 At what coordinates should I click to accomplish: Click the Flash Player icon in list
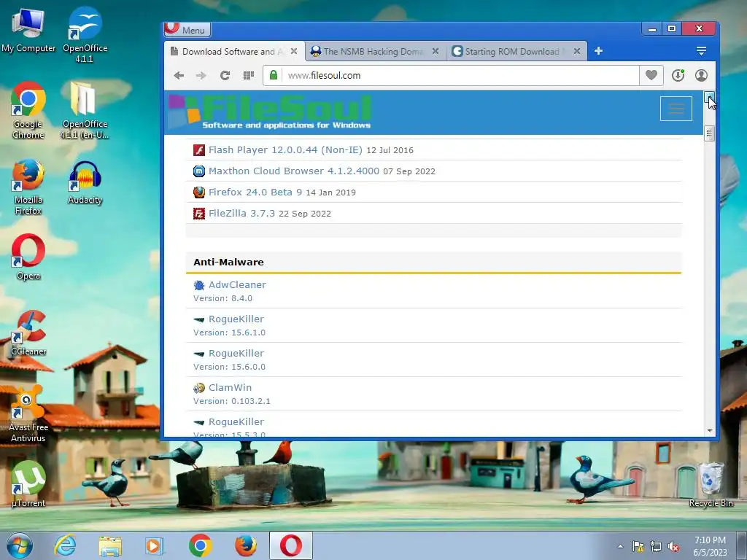click(198, 150)
